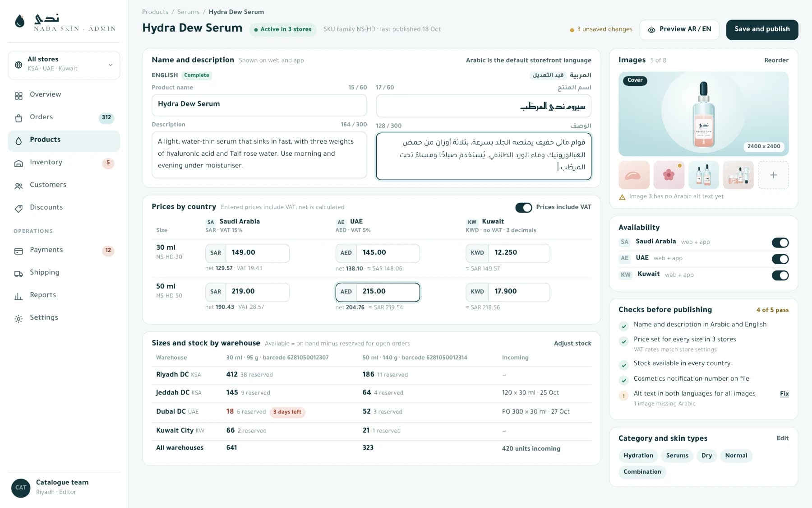Click the Customers people icon
812x508 pixels.
point(18,186)
